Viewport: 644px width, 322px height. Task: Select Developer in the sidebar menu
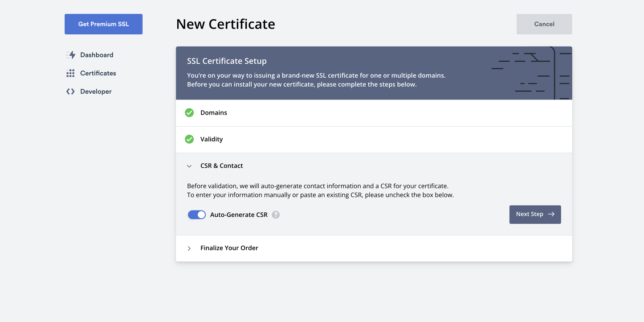(x=96, y=91)
